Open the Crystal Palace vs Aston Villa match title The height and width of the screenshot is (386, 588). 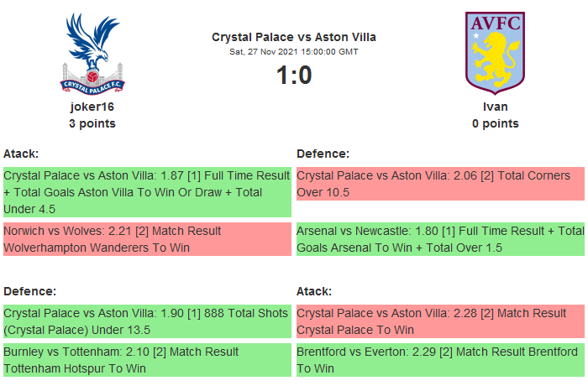pyautogui.click(x=294, y=37)
